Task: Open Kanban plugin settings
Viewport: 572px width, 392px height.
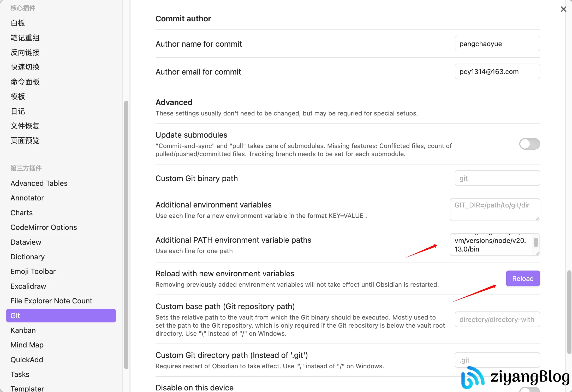Action: 23,330
